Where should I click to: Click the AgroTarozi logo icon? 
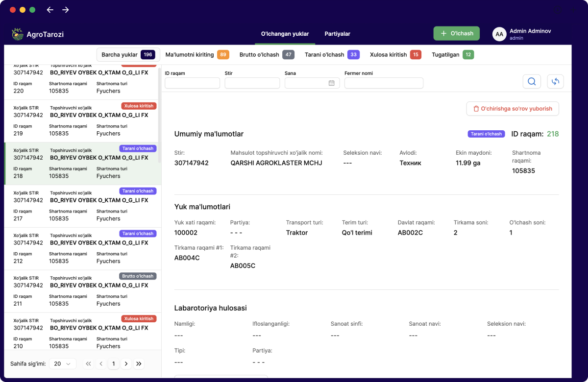coord(18,34)
